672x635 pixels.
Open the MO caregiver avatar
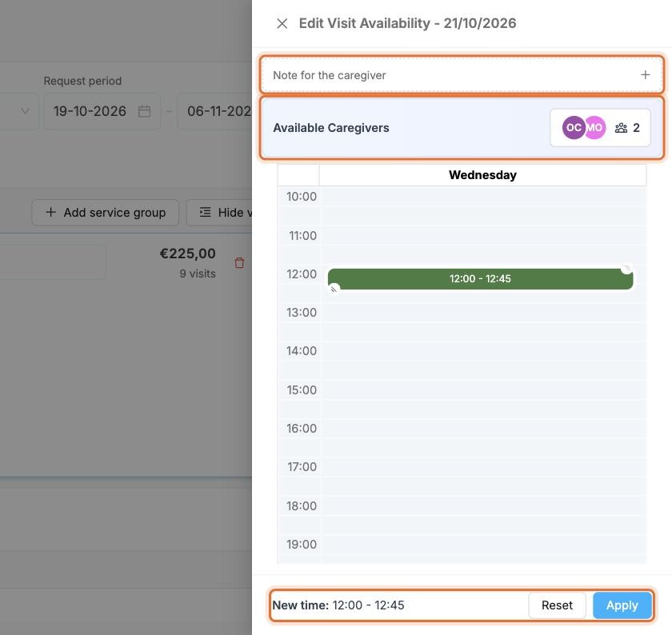(x=596, y=128)
